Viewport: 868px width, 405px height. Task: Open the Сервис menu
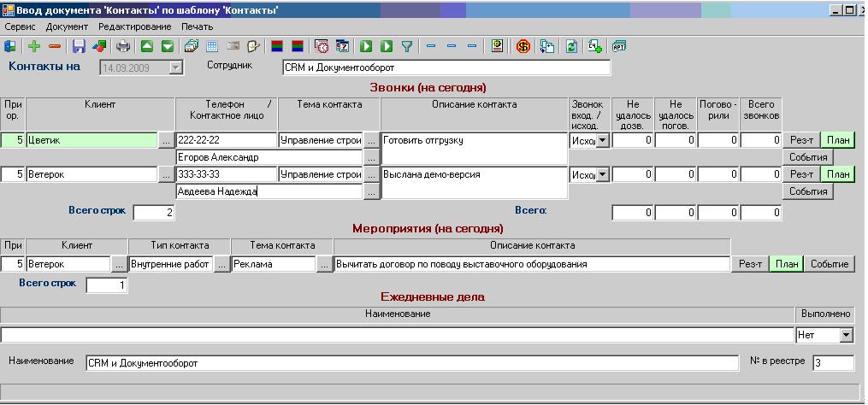[20, 26]
